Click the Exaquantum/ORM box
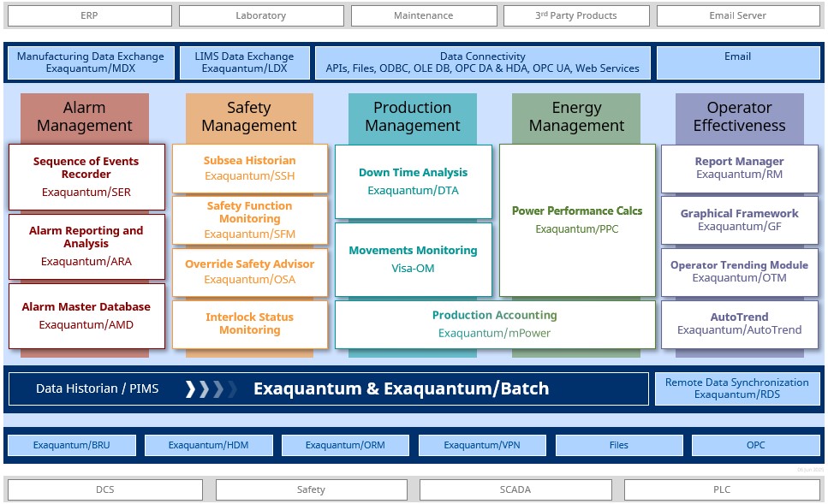The width and height of the screenshot is (828, 504). [345, 445]
